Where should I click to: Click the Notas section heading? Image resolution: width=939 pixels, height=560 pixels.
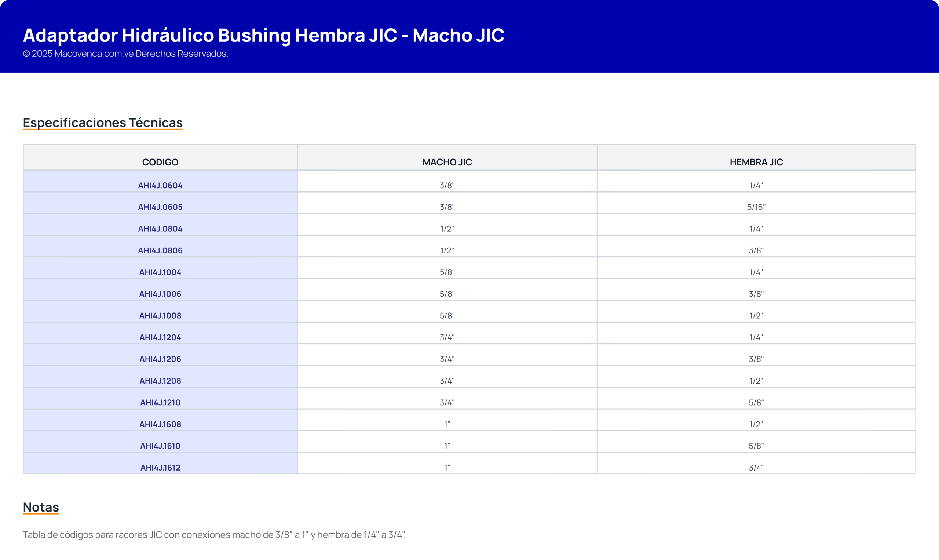41,507
